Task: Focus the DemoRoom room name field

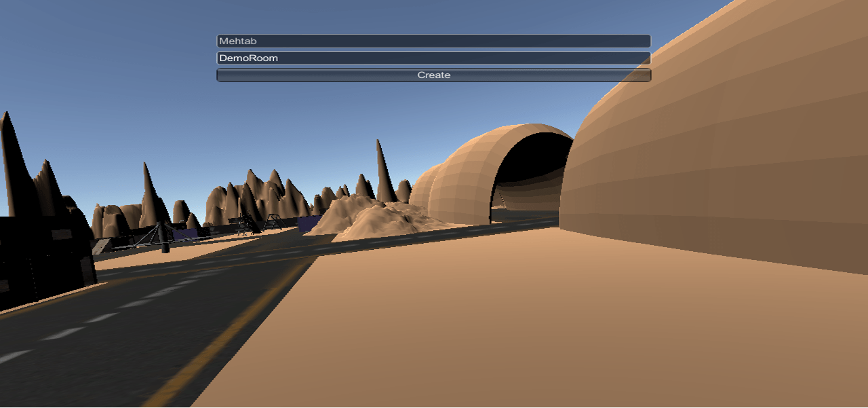Action: 434,58
